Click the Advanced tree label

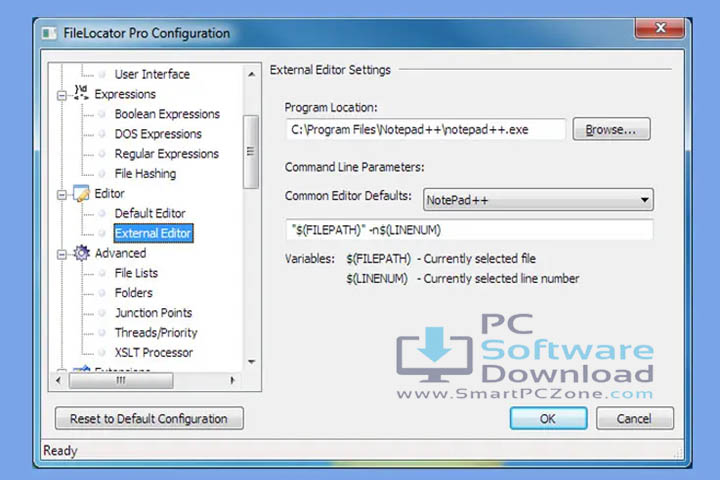pos(120,253)
